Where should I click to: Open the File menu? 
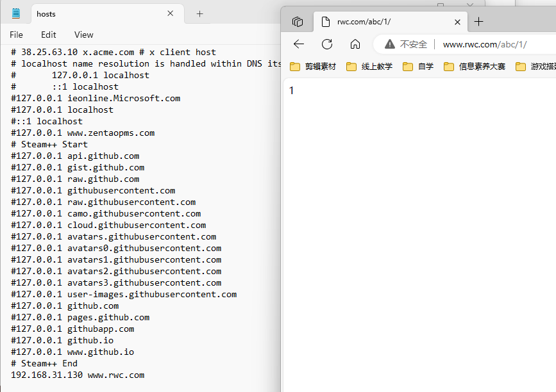pos(16,35)
